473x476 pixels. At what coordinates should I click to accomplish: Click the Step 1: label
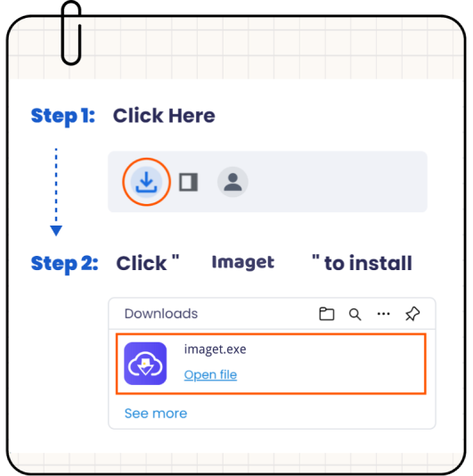tap(63, 116)
